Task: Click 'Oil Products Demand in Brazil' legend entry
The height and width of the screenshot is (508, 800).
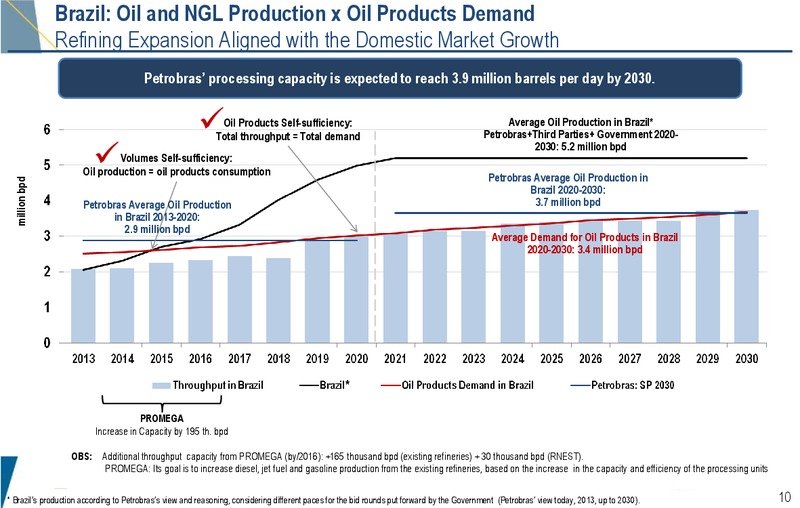Action: click(x=457, y=385)
